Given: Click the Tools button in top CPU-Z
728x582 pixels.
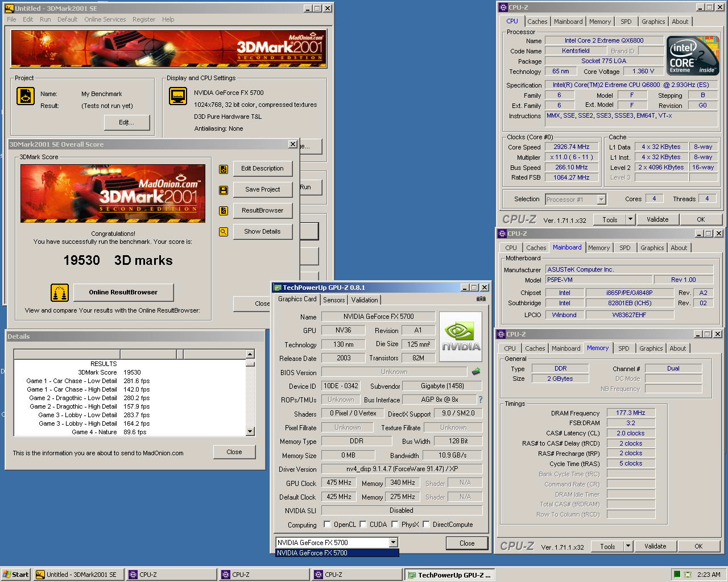Looking at the screenshot, I should 610,219.
